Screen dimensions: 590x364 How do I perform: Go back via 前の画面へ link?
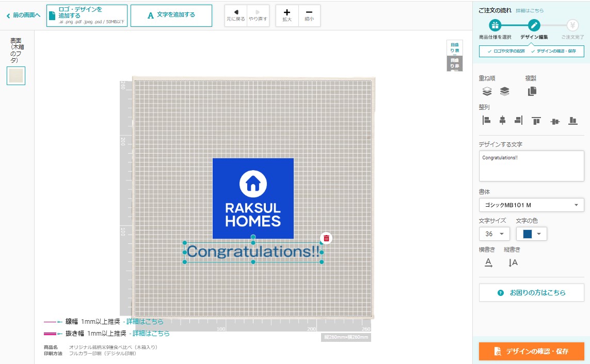(23, 15)
